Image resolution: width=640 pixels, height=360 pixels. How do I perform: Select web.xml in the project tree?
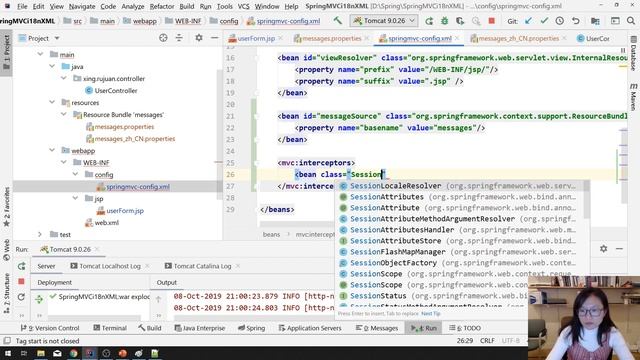tap(107, 222)
